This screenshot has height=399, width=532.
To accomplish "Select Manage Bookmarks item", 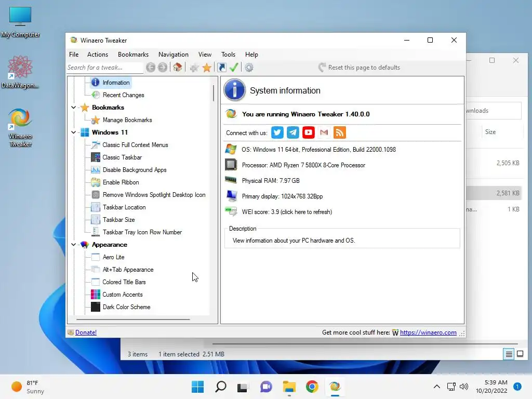I will pyautogui.click(x=127, y=120).
